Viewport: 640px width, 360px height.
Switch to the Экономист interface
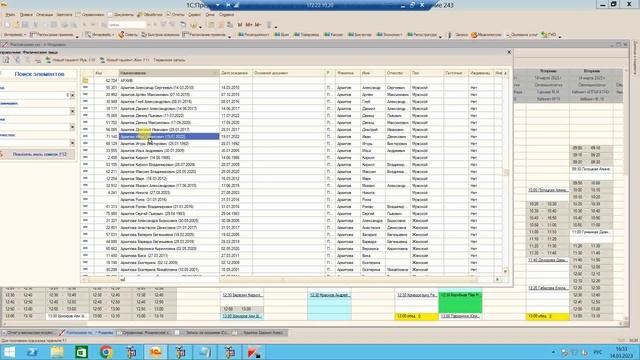click(389, 35)
